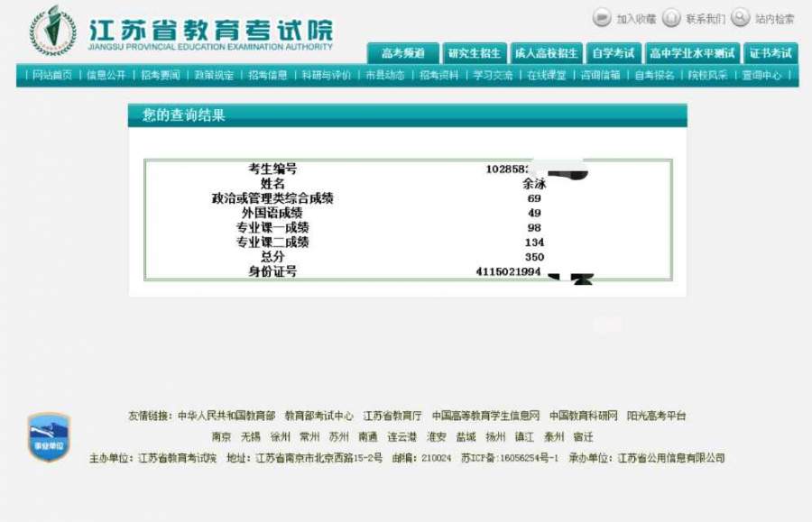Viewport: 812px width, 522px height.
Task: Open 招考信息 in navigation bar
Action: [268, 75]
